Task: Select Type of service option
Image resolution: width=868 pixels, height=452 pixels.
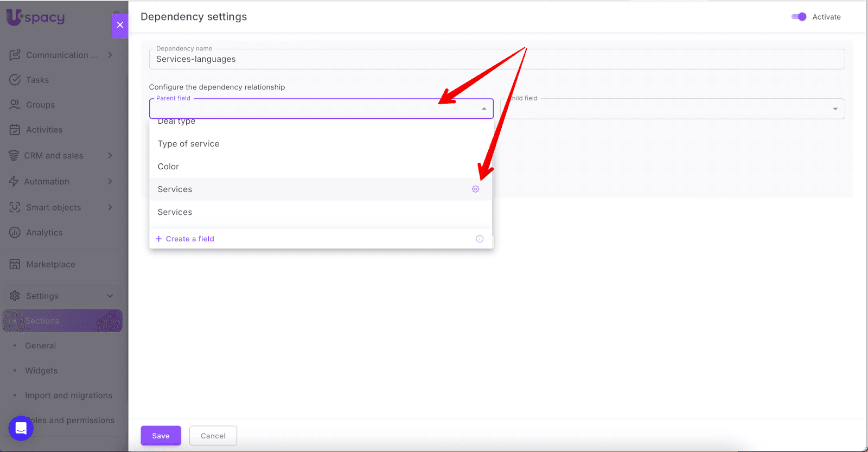Action: [x=189, y=144]
